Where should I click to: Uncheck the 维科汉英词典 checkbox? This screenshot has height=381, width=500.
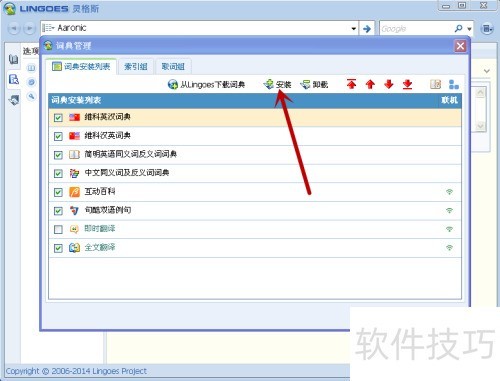(x=58, y=136)
